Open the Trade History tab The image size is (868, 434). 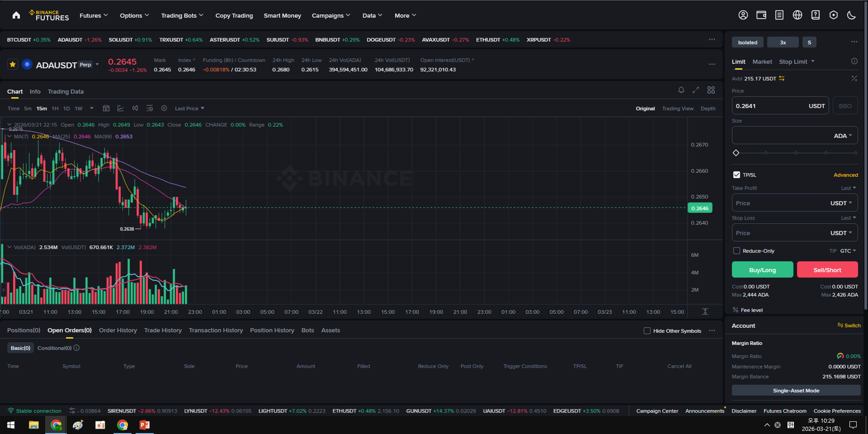point(163,330)
